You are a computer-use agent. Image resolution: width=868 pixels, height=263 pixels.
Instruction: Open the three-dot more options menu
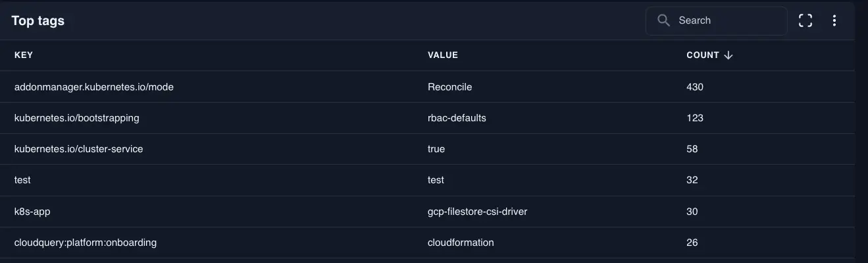point(834,20)
